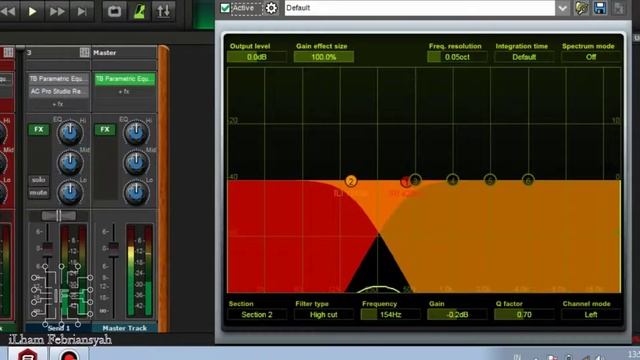Toggle FX button on Master channel

pos(105,130)
